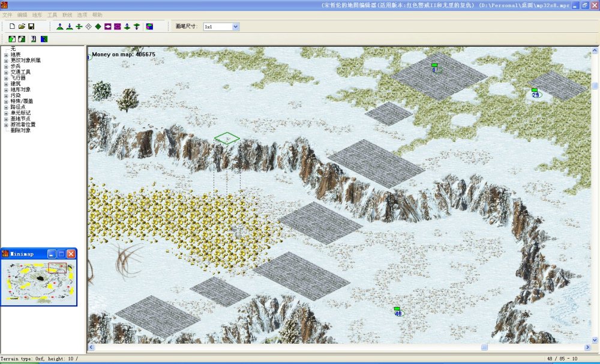Click the map view's vertical scrollbar up arrow
Viewport: 600px width, 364px height.
595,50
